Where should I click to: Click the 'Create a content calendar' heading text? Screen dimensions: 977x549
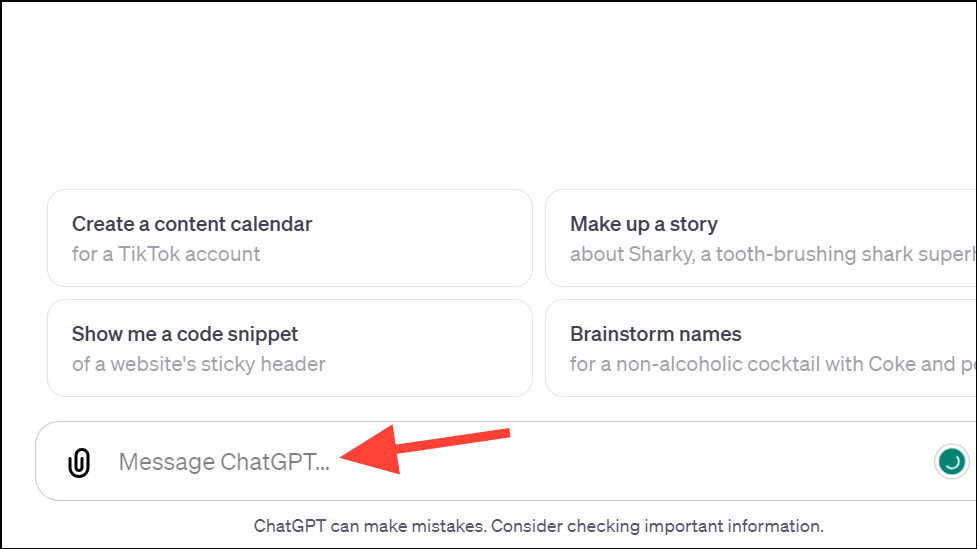coord(192,224)
